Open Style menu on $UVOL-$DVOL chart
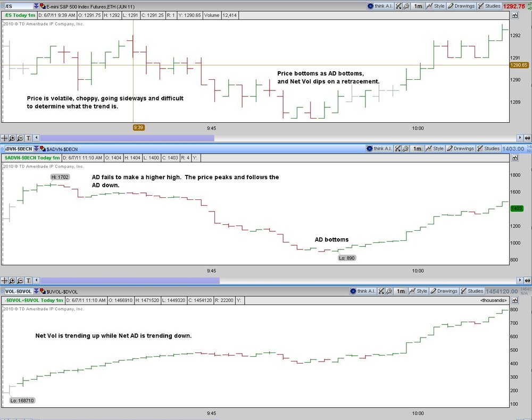Viewport: 532px width, 420px height. [418, 291]
